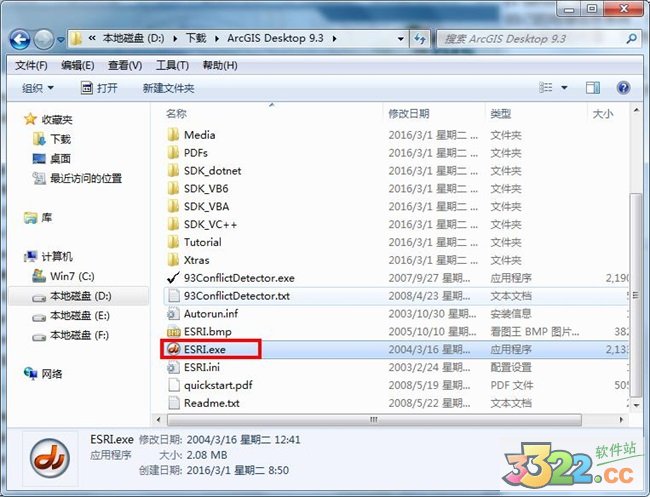Open the view options dropdown arrow
The height and width of the screenshot is (497, 650).
[564, 88]
